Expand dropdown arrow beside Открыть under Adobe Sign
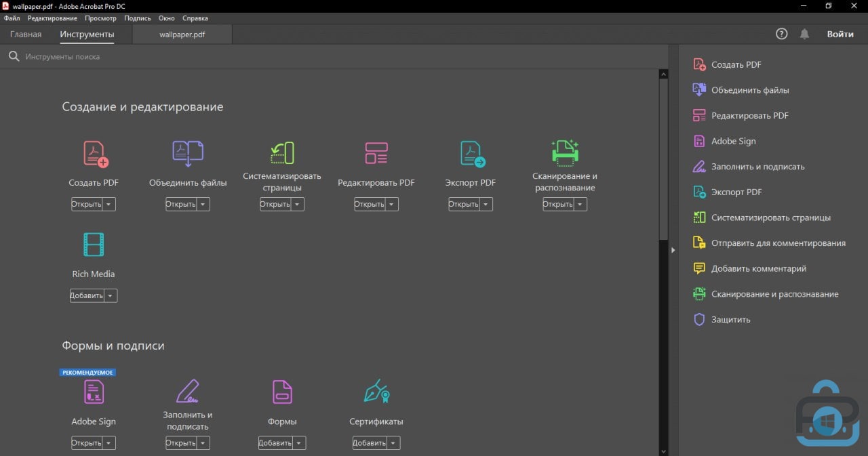Screen dimensions: 868x456 click(x=109, y=443)
